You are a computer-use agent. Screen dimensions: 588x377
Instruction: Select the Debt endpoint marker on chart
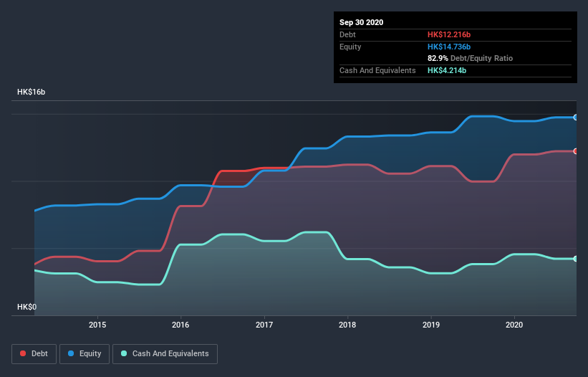tap(576, 151)
